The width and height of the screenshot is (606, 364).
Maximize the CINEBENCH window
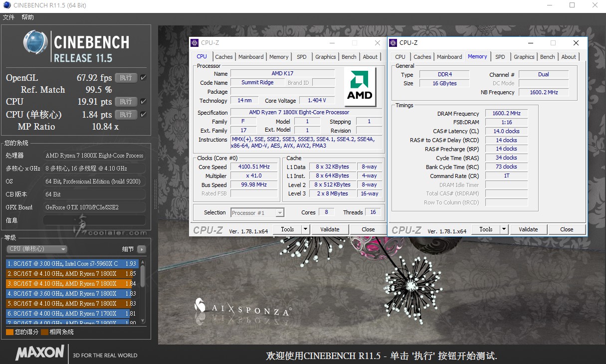[x=572, y=5]
